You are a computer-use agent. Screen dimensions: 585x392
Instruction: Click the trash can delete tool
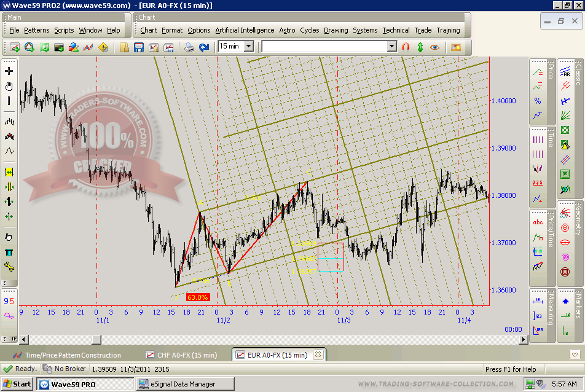click(x=9, y=252)
